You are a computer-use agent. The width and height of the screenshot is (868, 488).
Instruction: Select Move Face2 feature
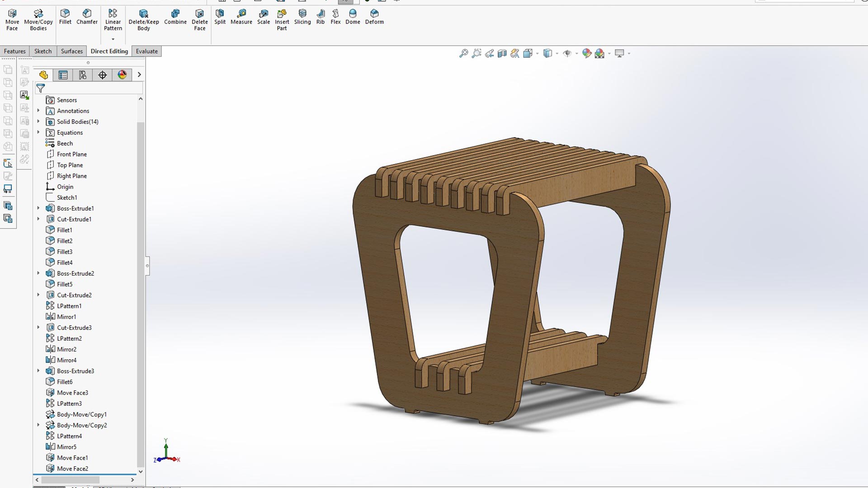pos(67,469)
